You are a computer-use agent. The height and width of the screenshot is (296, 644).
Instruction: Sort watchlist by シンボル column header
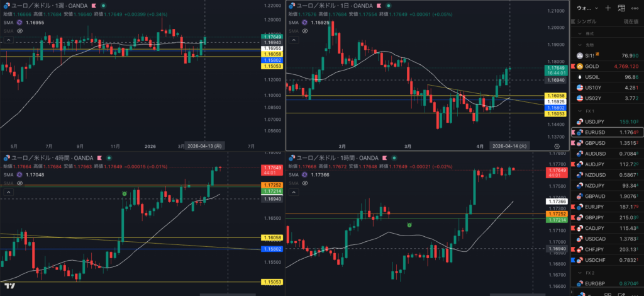pos(587,21)
